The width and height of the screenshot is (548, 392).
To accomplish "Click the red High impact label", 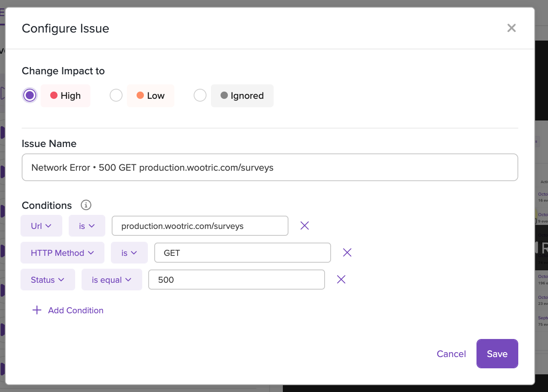I will pyautogui.click(x=65, y=96).
